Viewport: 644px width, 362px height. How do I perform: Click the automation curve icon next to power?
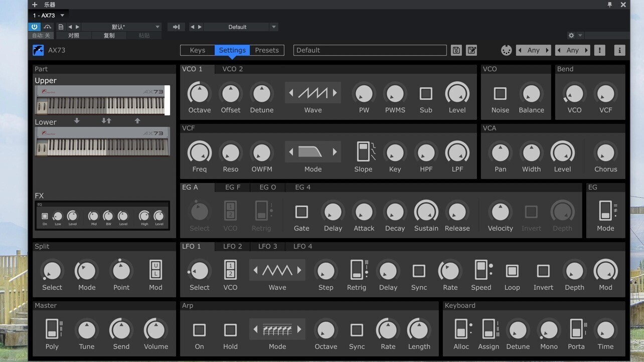[x=47, y=27]
